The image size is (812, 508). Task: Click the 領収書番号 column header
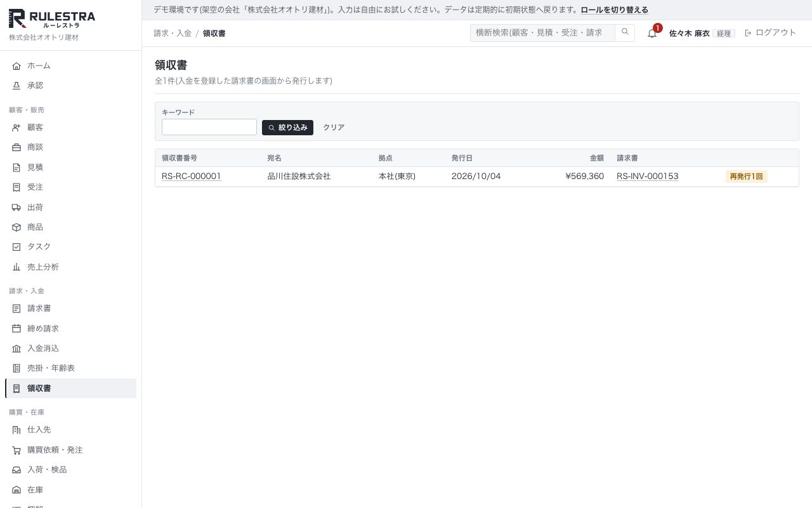tap(180, 158)
